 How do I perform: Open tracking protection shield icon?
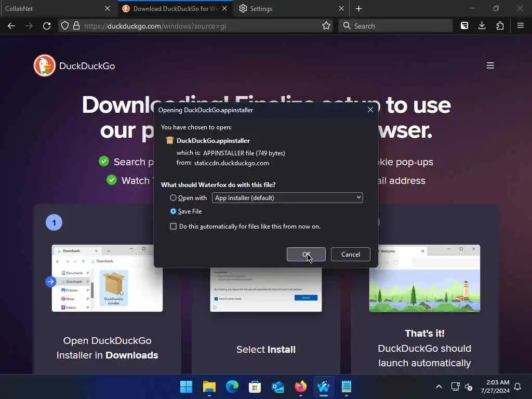pos(65,26)
